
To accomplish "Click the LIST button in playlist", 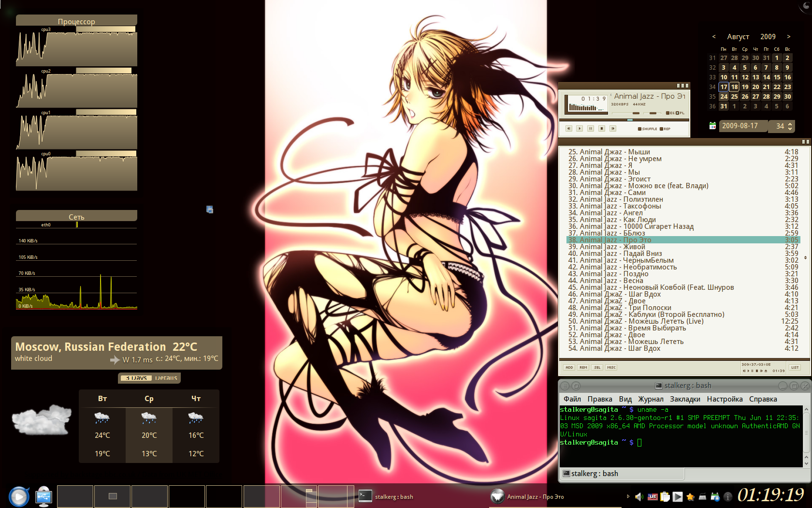I will pyautogui.click(x=795, y=368).
